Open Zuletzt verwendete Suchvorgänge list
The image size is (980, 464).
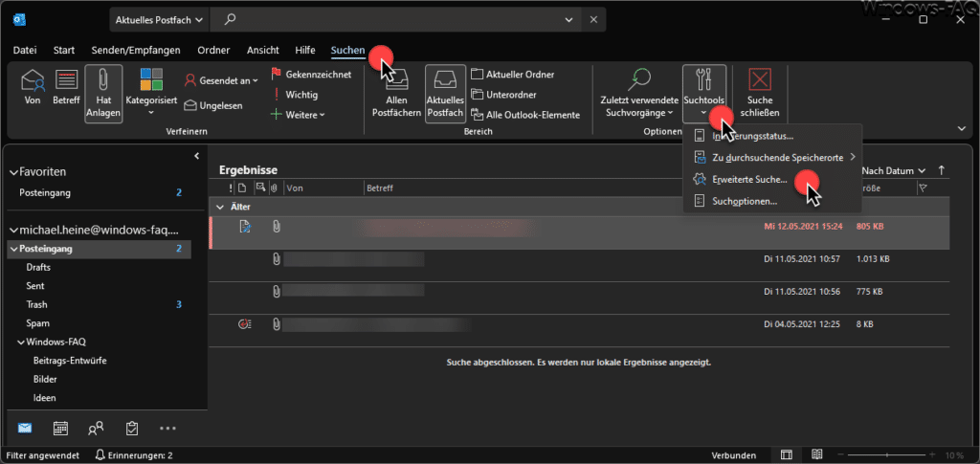click(638, 94)
